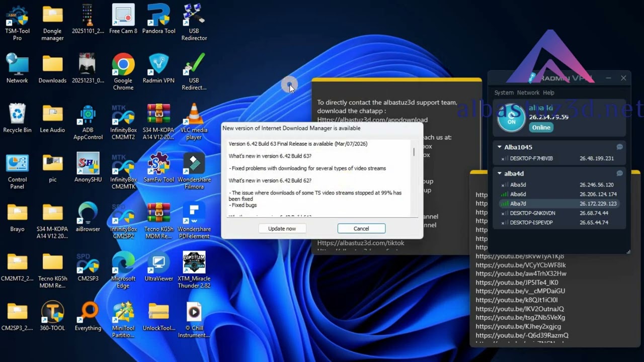644x362 pixels.
Task: Open S34 M-KOPA A14 V12 archive icon
Action: (158, 122)
